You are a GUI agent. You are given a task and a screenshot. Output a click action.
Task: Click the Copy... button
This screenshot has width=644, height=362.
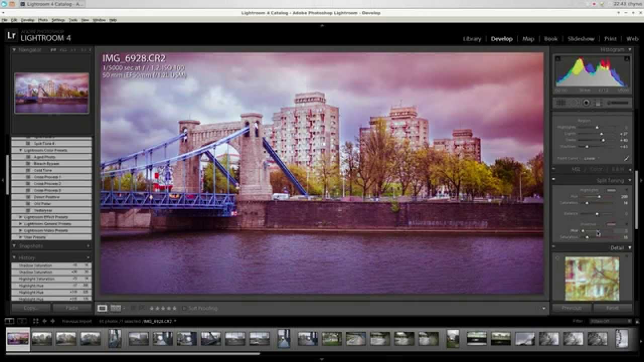(31, 308)
